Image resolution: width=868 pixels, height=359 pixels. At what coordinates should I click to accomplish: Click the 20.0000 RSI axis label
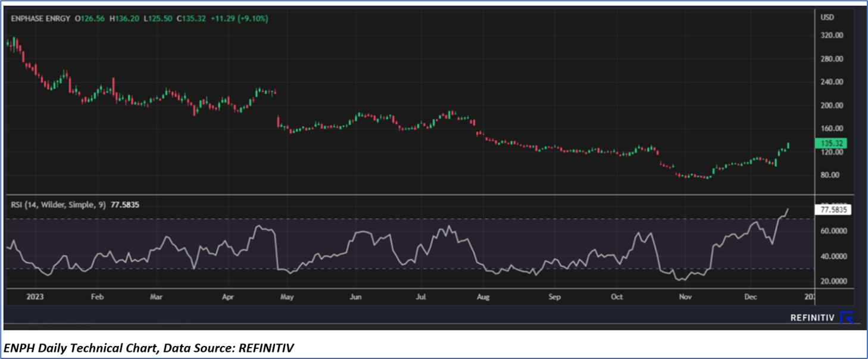tap(834, 282)
